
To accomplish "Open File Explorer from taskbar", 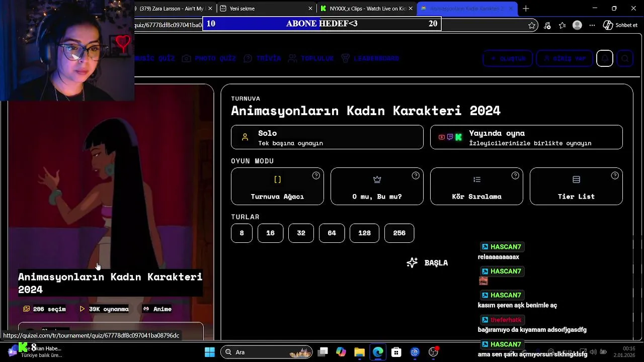I will tap(359, 352).
